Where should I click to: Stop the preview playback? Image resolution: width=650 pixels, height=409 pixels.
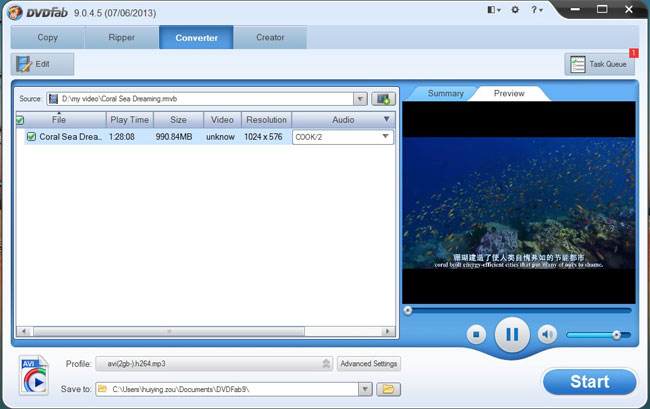tap(476, 334)
